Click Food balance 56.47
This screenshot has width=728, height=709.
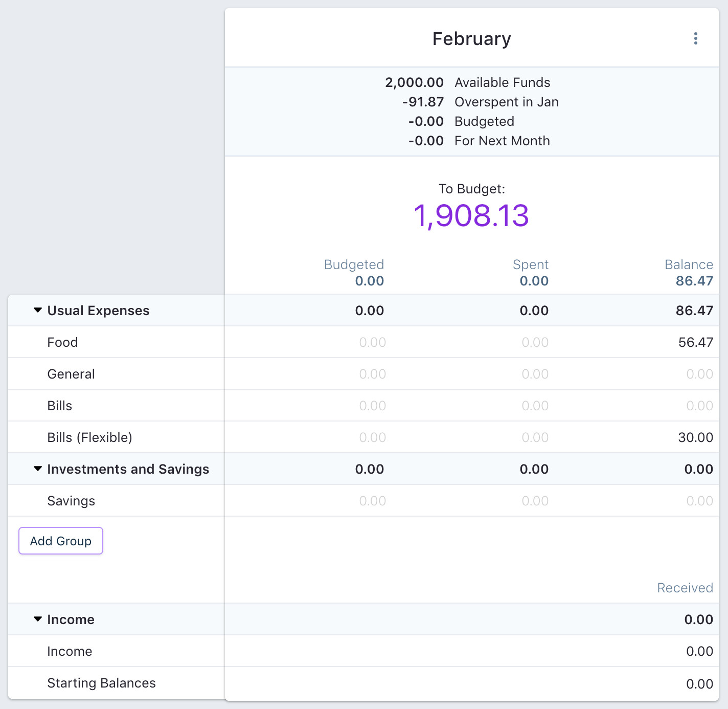pos(695,342)
